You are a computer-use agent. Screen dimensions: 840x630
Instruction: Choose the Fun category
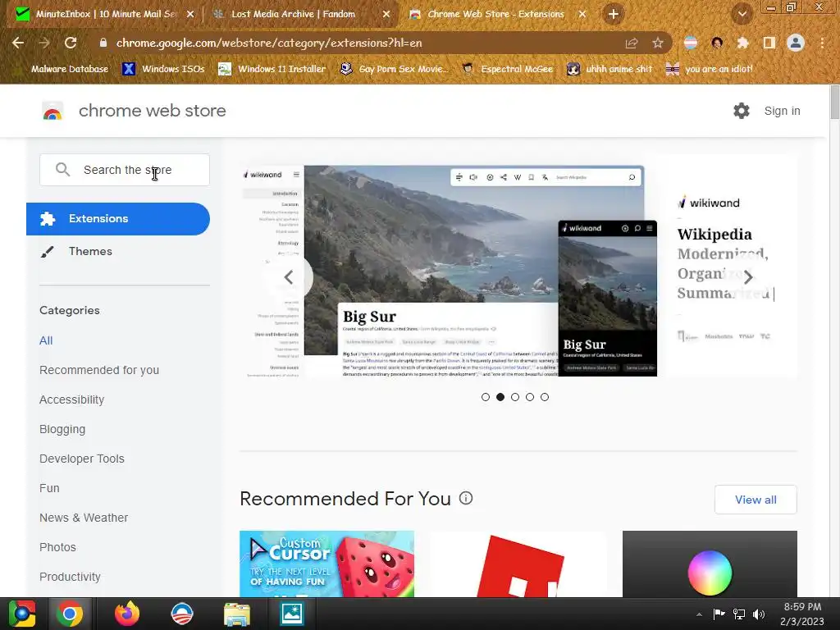49,488
